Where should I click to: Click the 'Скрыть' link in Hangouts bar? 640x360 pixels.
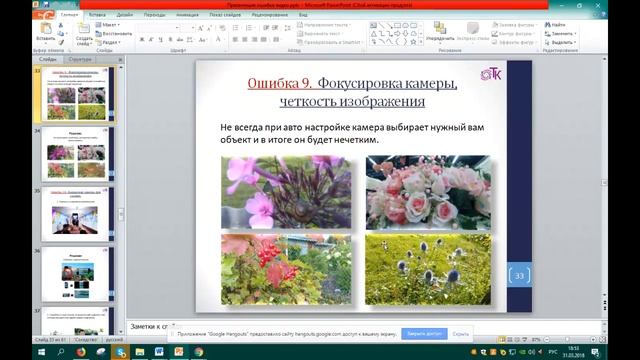(460, 334)
